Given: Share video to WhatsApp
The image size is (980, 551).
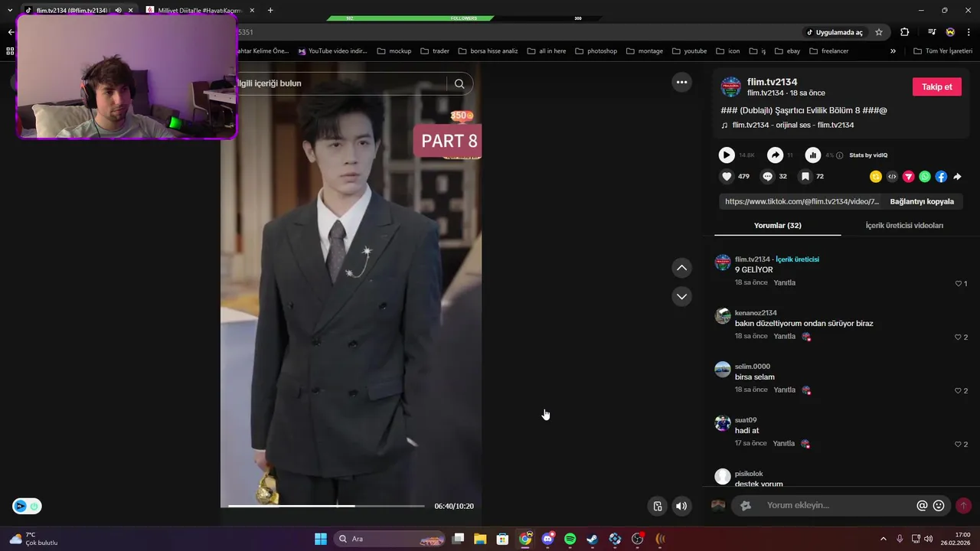Looking at the screenshot, I should [925, 177].
